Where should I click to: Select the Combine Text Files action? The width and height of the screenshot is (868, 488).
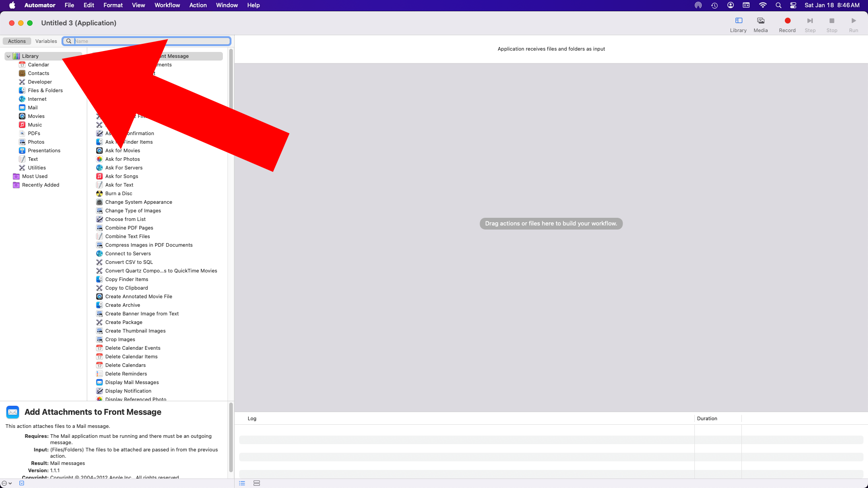[x=127, y=236]
